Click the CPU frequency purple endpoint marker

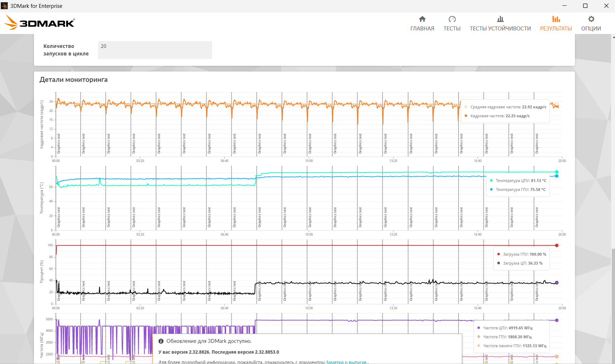click(557, 320)
